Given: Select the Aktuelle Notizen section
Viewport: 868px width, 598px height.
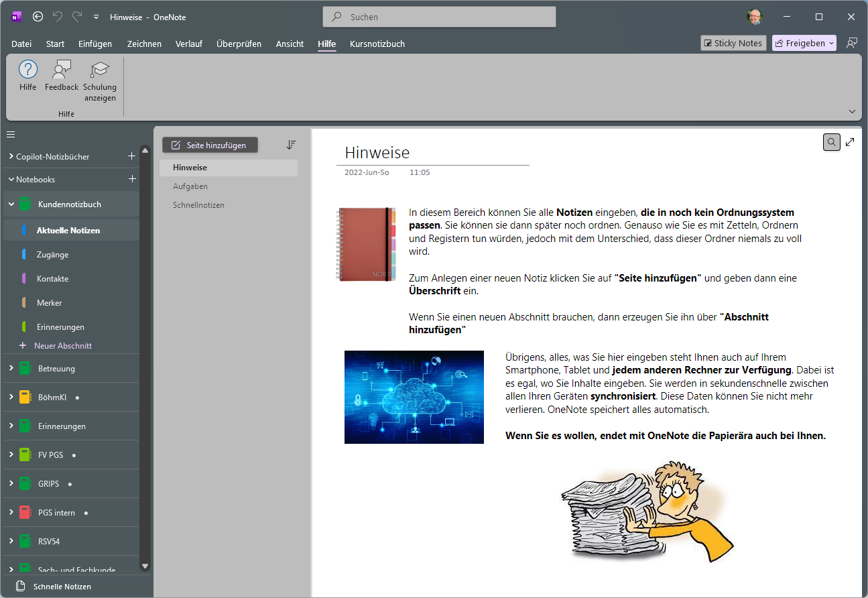Looking at the screenshot, I should pyautogui.click(x=71, y=230).
